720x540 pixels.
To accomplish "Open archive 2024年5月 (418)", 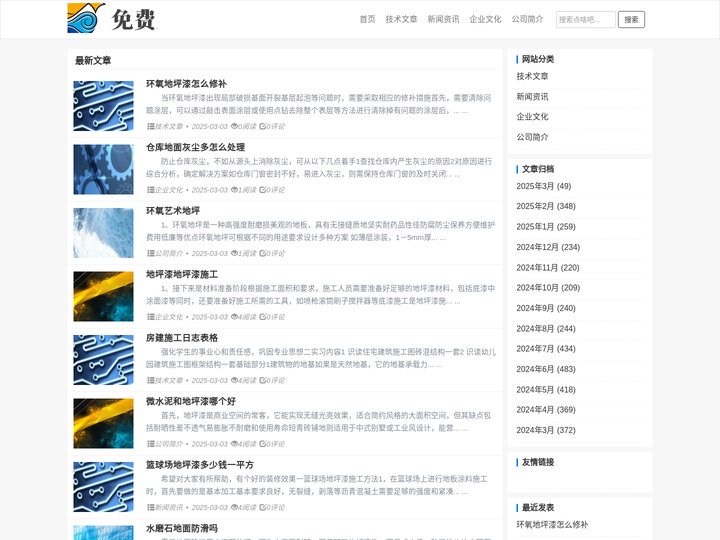I will (546, 390).
